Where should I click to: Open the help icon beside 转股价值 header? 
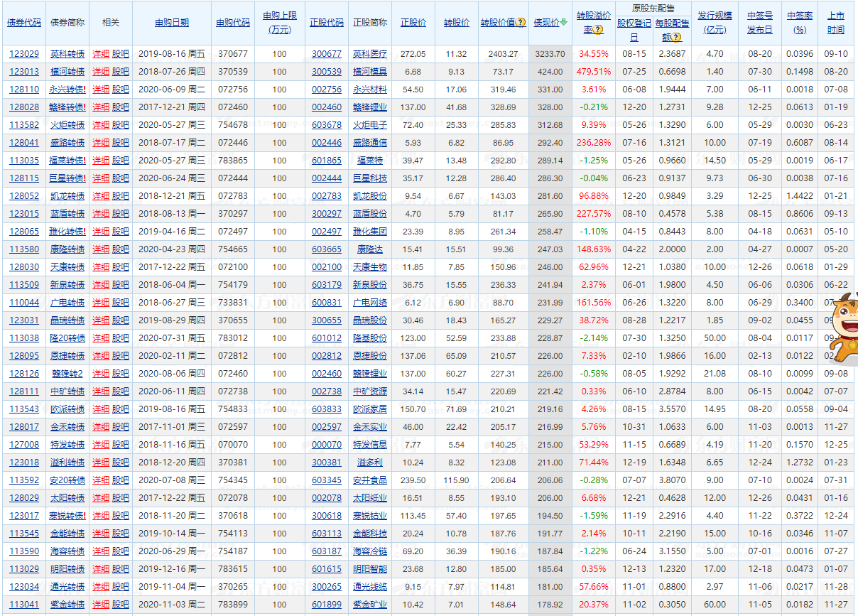[x=521, y=23]
